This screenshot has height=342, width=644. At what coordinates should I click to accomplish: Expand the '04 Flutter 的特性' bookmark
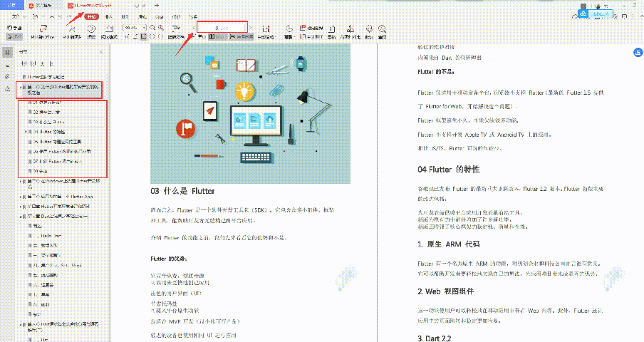[26, 132]
